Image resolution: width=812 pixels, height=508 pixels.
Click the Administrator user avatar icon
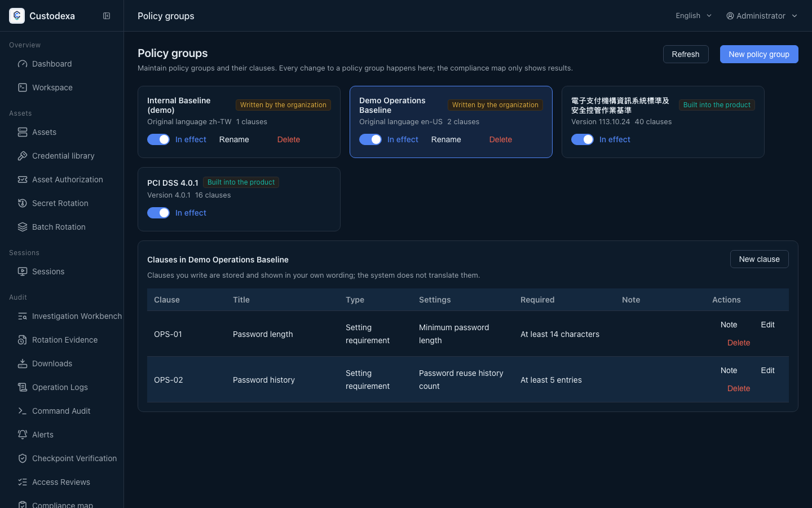[x=730, y=16]
